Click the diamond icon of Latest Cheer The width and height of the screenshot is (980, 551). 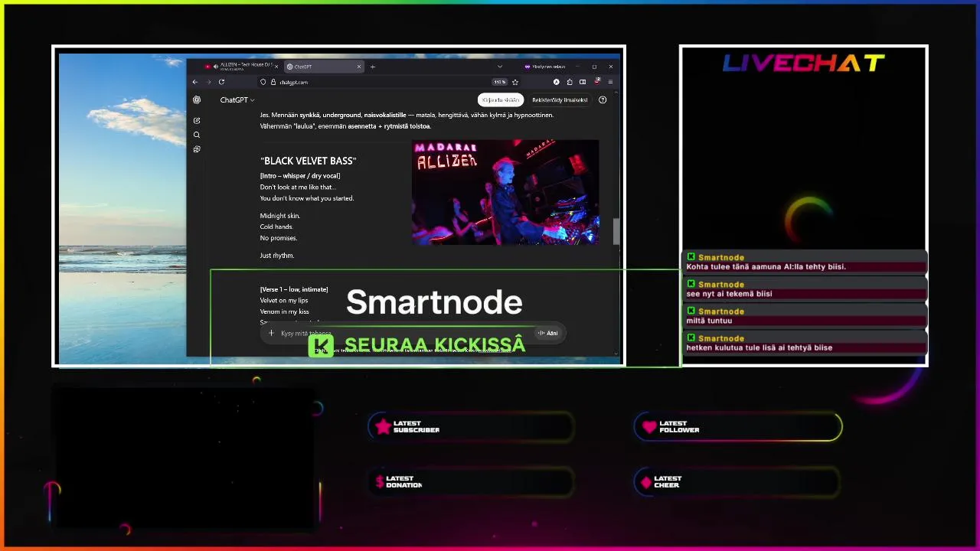646,482
